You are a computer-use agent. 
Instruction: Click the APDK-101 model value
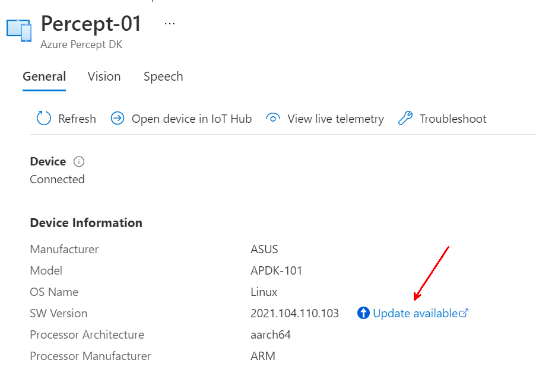pyautogui.click(x=276, y=271)
